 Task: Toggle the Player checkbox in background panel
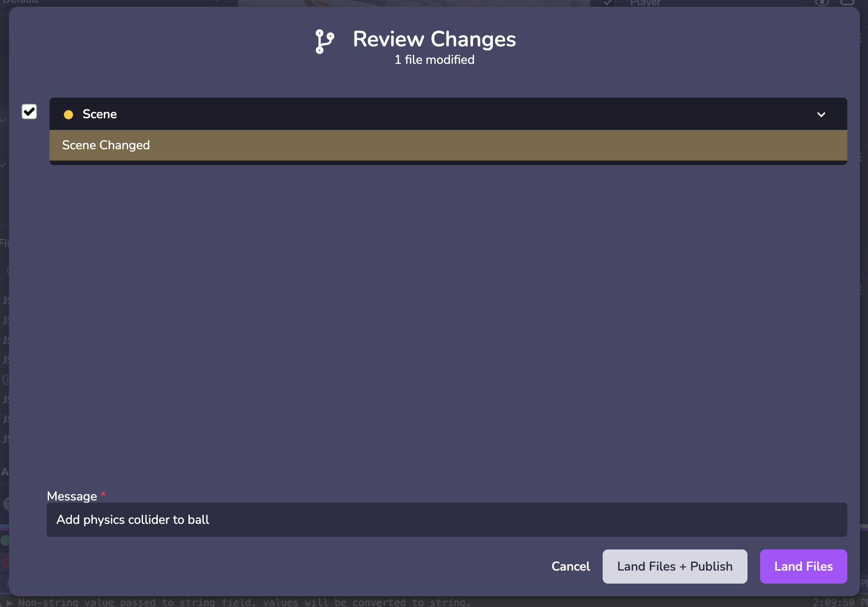[x=608, y=3]
